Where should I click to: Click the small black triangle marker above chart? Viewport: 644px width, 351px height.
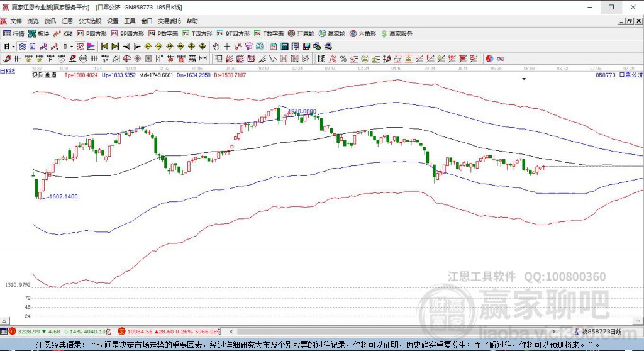[x=524, y=79]
